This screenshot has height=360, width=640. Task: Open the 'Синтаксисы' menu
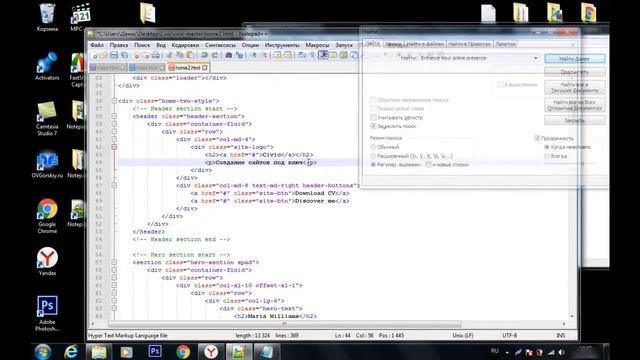pos(220,45)
